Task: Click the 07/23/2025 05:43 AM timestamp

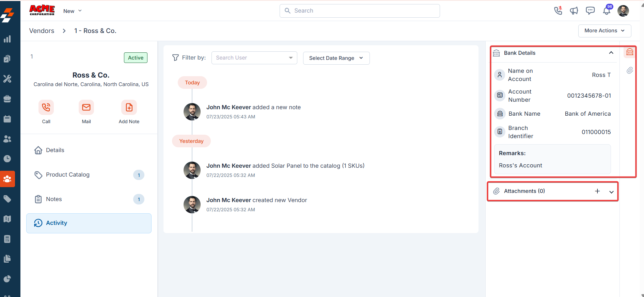Action: (x=231, y=117)
